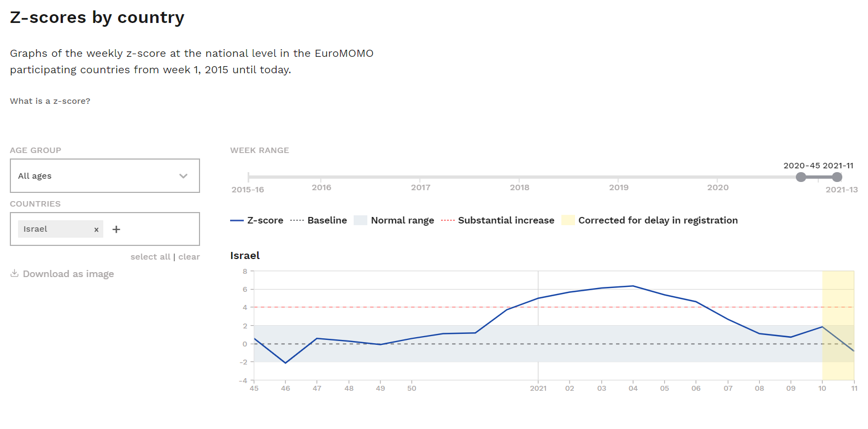This screenshot has height=429, width=868.
Task: Toggle the Baseline legend item
Action: [x=319, y=220]
